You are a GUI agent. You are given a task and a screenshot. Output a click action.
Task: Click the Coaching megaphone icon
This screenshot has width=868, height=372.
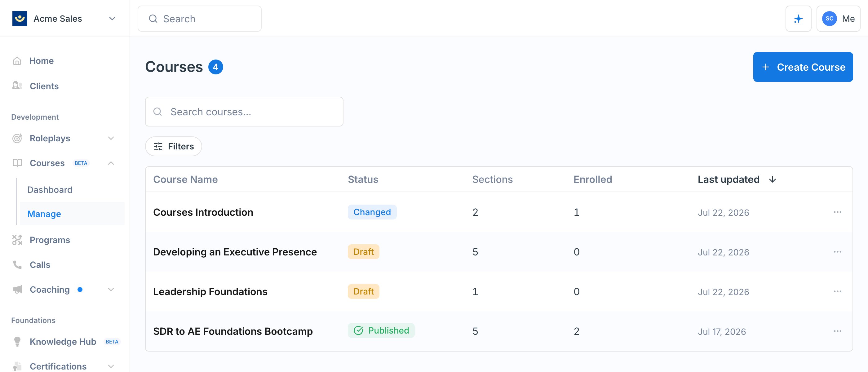point(17,290)
